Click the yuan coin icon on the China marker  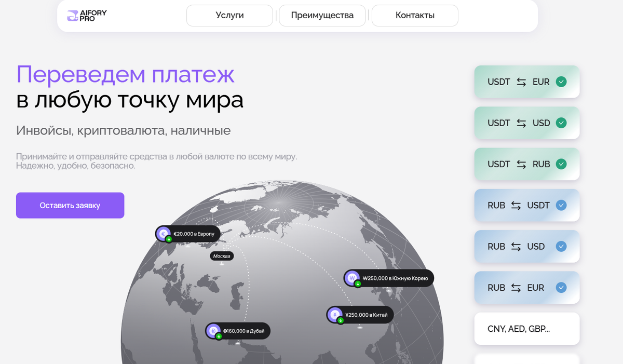pos(335,314)
